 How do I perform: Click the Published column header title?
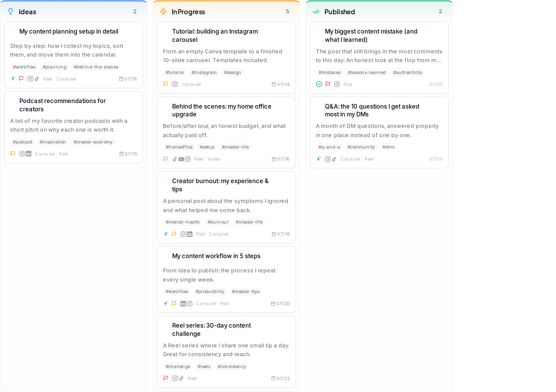coord(340,12)
